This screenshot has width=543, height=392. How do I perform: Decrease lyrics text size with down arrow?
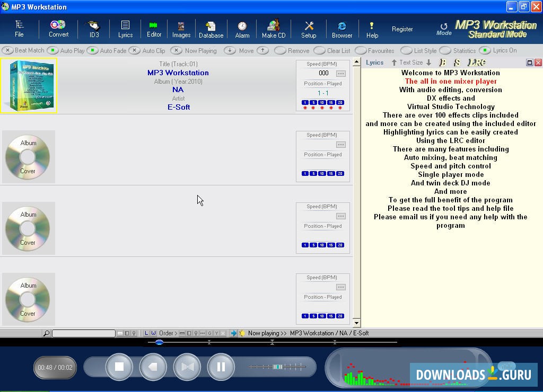[x=428, y=63]
